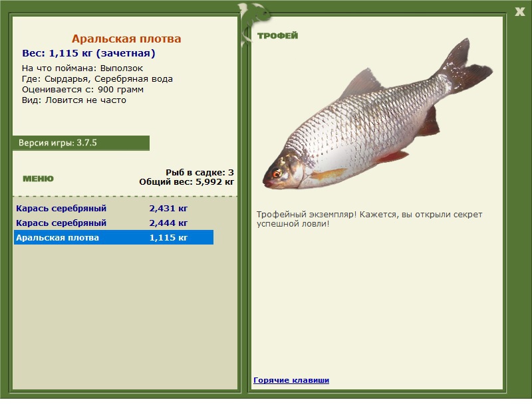Click the Трофейный экземпляр description text

[x=369, y=219]
